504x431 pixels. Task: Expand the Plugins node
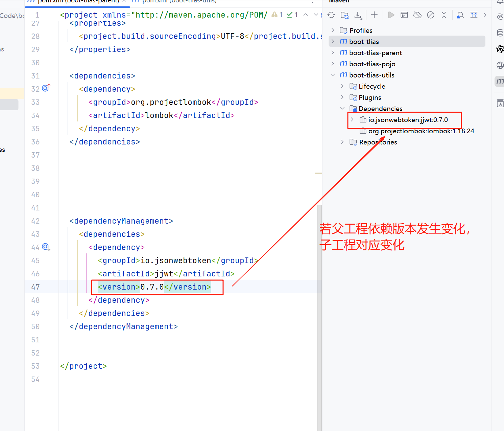tap(342, 97)
